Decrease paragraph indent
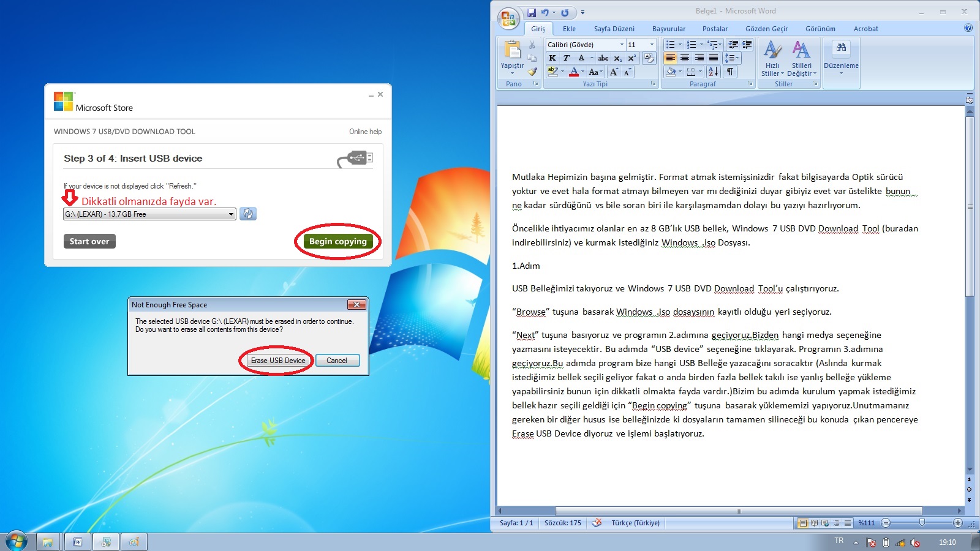The width and height of the screenshot is (980, 551). coord(733,45)
